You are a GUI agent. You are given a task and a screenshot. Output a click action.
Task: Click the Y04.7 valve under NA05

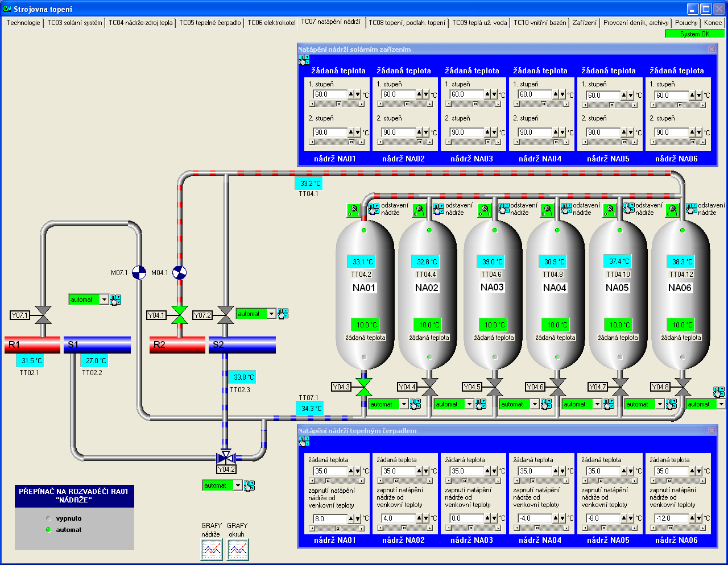[x=620, y=387]
